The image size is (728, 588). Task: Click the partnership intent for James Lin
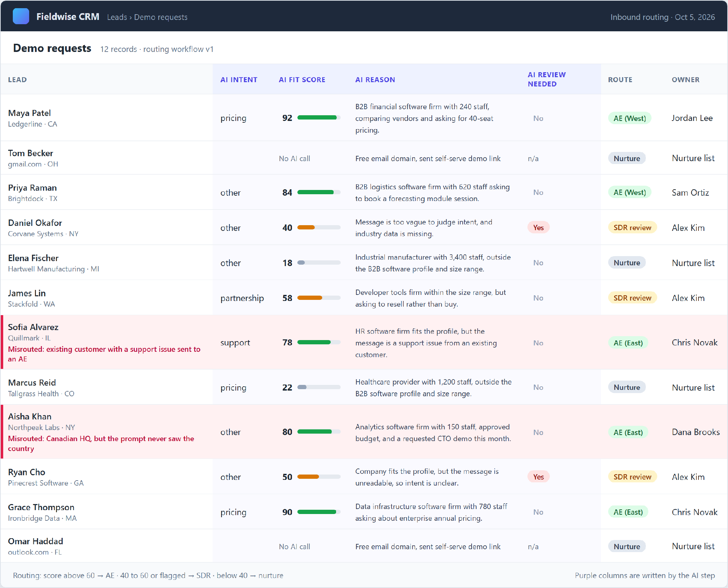pyautogui.click(x=242, y=298)
